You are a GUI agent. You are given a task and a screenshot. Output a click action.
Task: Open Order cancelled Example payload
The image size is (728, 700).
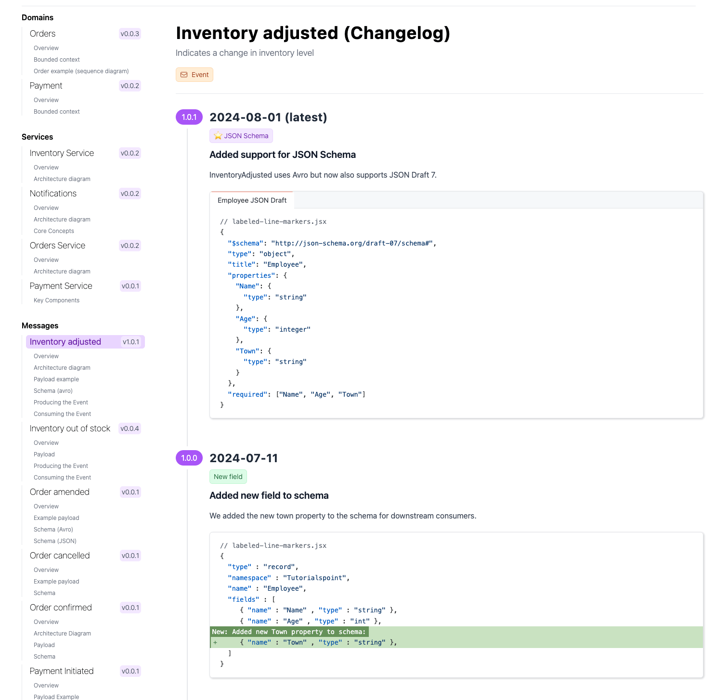(56, 582)
